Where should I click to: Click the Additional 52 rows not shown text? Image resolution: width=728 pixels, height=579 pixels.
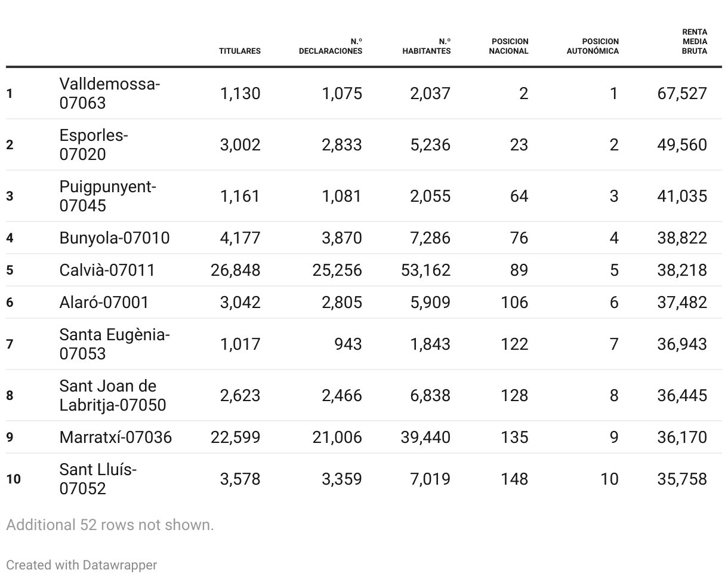click(110, 525)
